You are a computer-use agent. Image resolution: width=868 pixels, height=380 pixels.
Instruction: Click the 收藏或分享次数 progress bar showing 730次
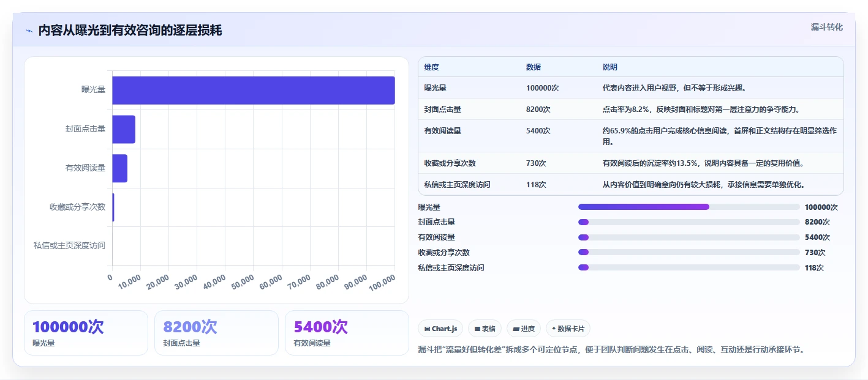pyautogui.click(x=689, y=252)
